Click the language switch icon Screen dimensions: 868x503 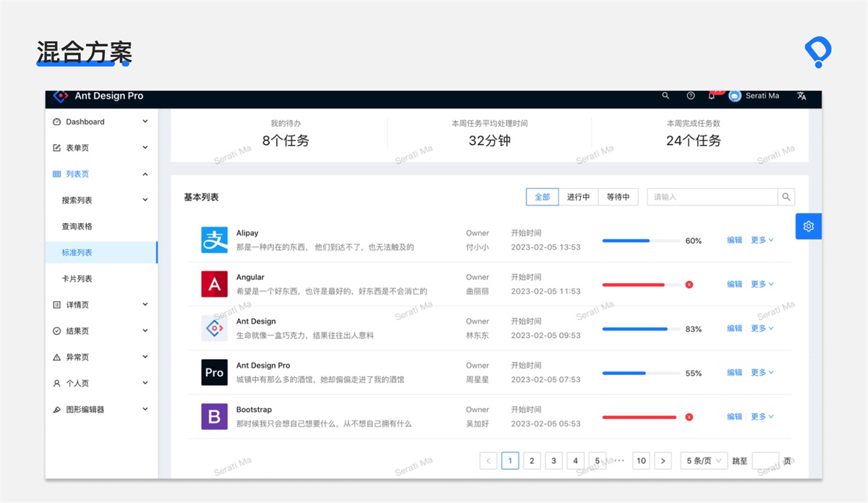801,96
